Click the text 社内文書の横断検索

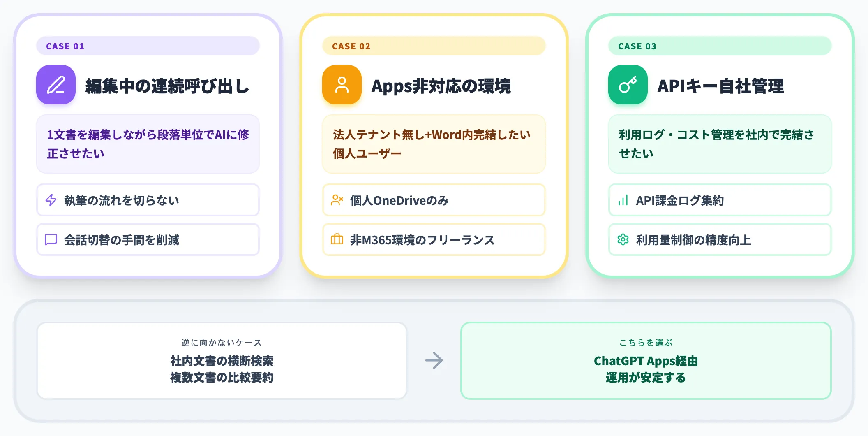222,361
